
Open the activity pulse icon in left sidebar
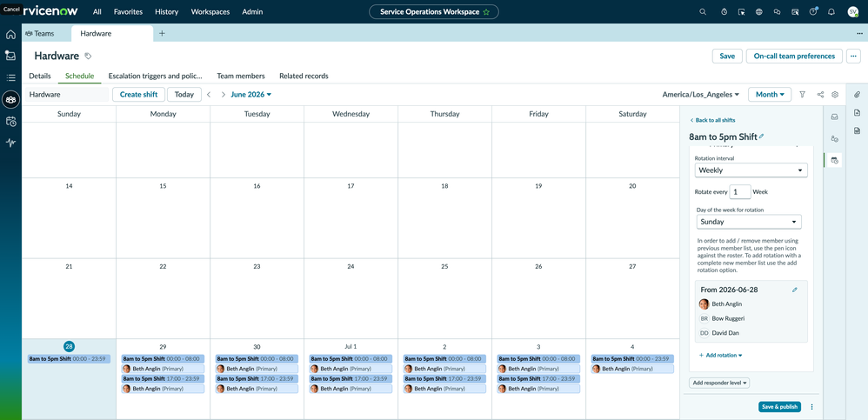[10, 143]
